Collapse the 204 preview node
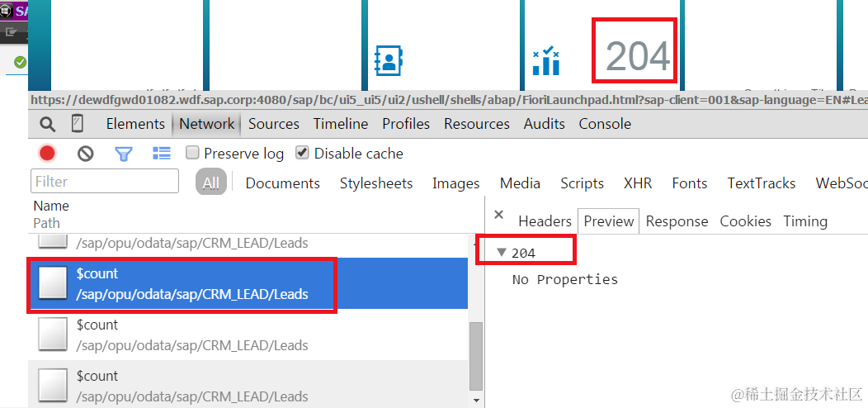This screenshot has height=408, width=868. click(502, 252)
